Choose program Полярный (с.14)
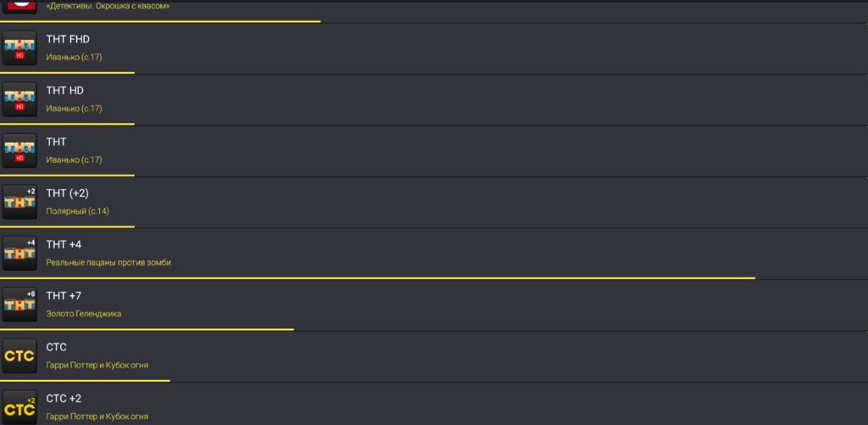This screenshot has height=425, width=868. pyautogui.click(x=77, y=211)
